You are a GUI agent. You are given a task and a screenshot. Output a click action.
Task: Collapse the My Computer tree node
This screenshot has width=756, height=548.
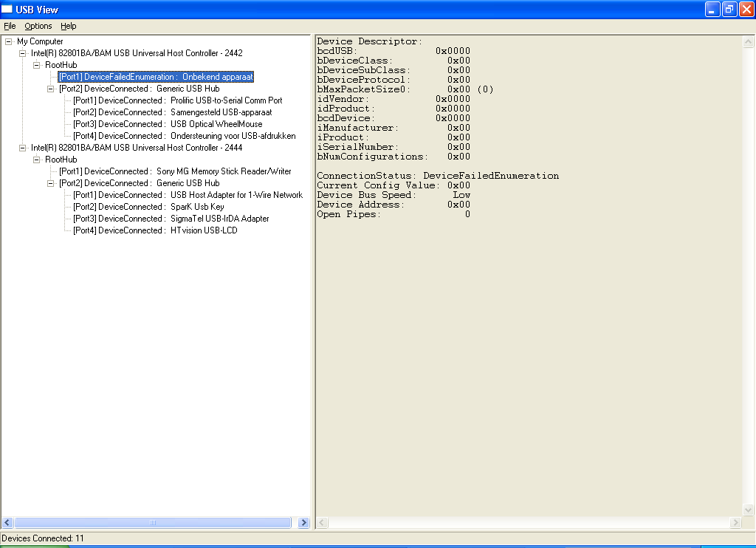[x=9, y=41]
